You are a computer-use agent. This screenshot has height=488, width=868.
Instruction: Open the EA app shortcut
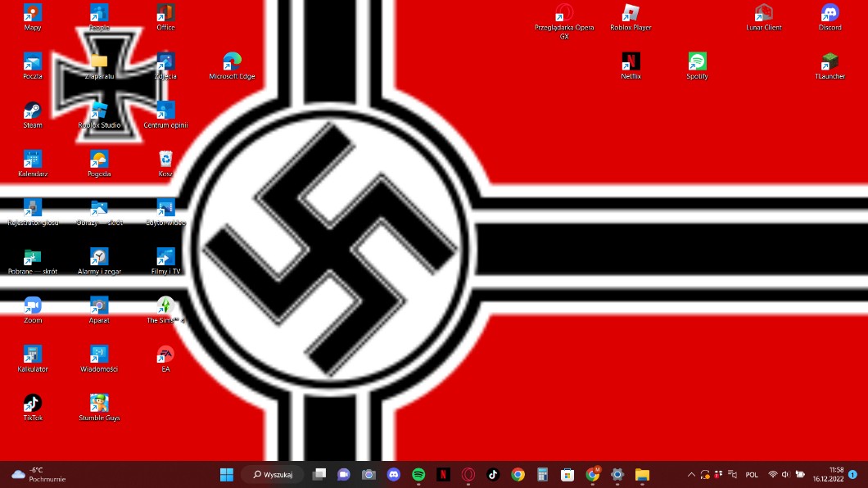coord(165,355)
